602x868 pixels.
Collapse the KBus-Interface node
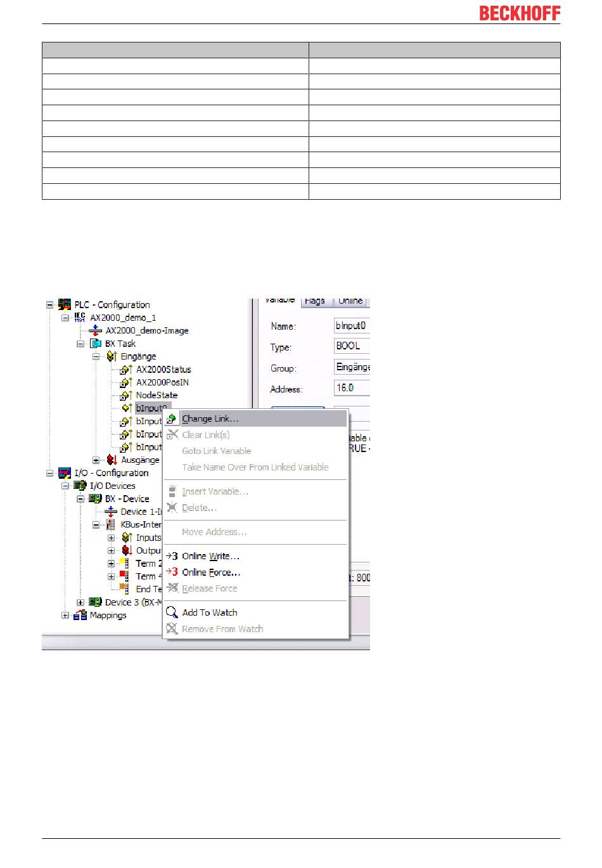pyautogui.click(x=96, y=524)
